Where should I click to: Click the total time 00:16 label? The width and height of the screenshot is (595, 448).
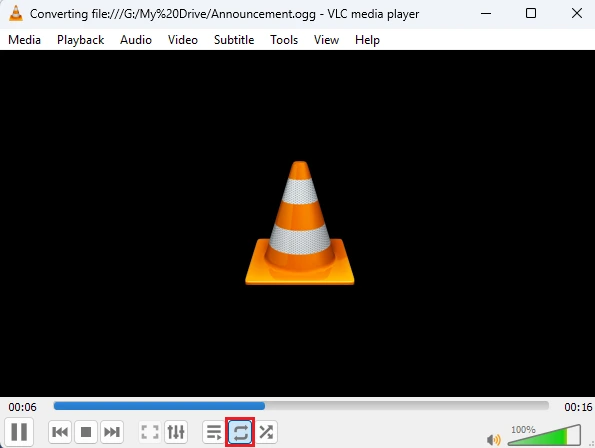click(578, 407)
